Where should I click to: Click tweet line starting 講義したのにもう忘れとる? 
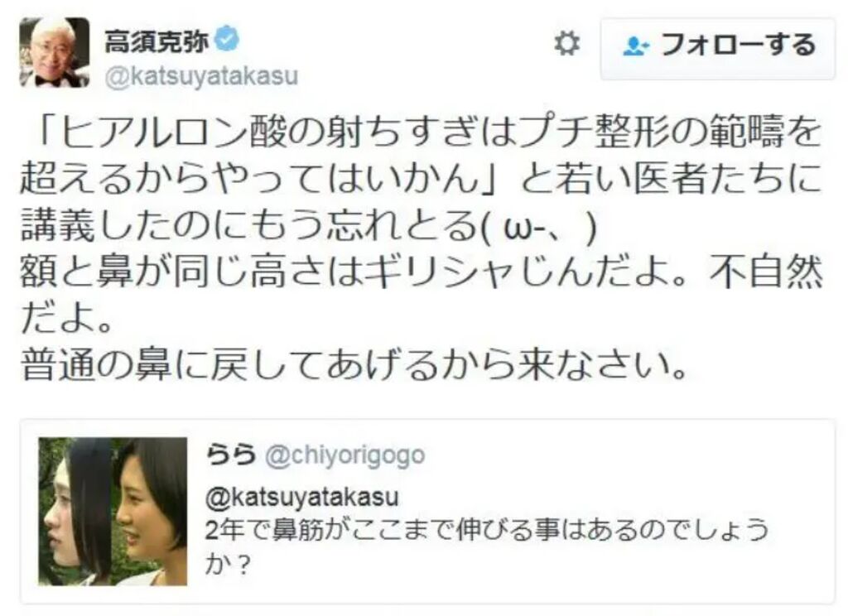[x=309, y=225]
